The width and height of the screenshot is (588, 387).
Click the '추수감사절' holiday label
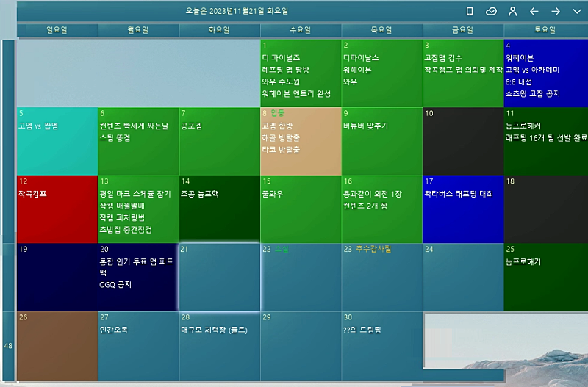(x=373, y=249)
